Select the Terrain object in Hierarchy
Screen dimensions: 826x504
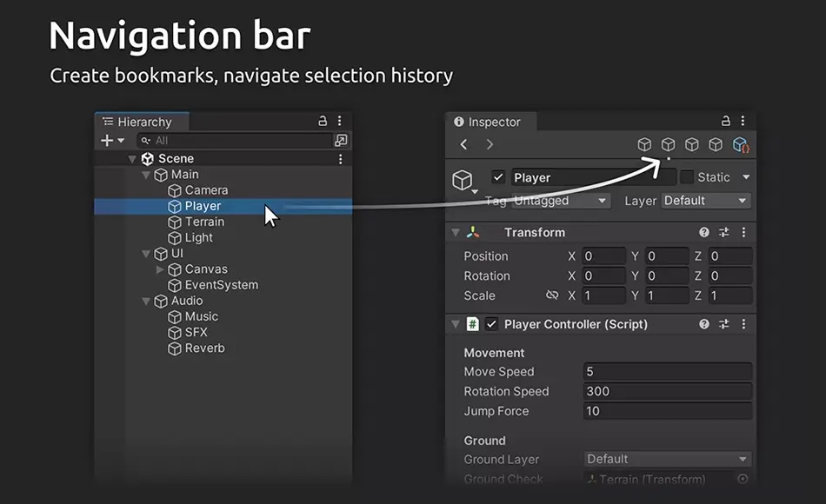204,222
